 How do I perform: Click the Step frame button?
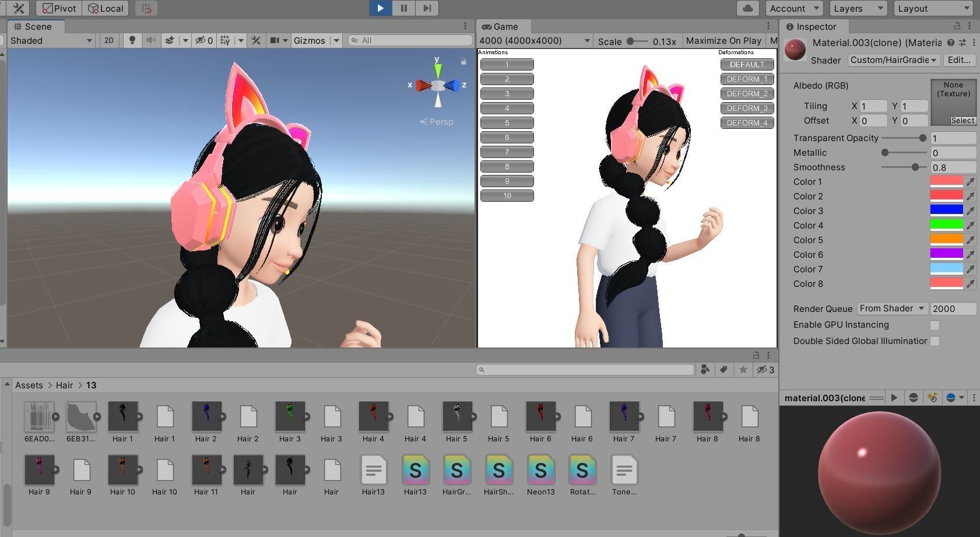pos(427,8)
